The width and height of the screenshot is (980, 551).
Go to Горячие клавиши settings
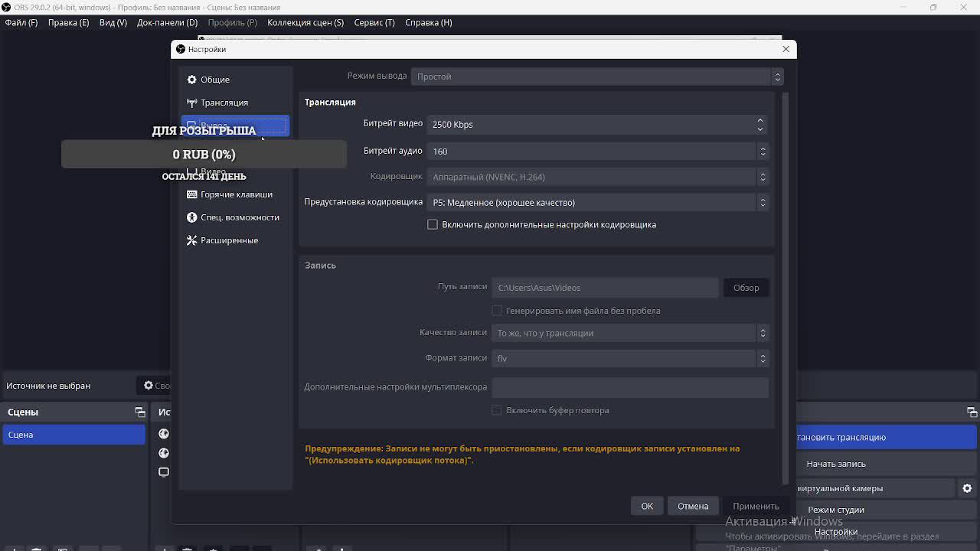click(234, 194)
